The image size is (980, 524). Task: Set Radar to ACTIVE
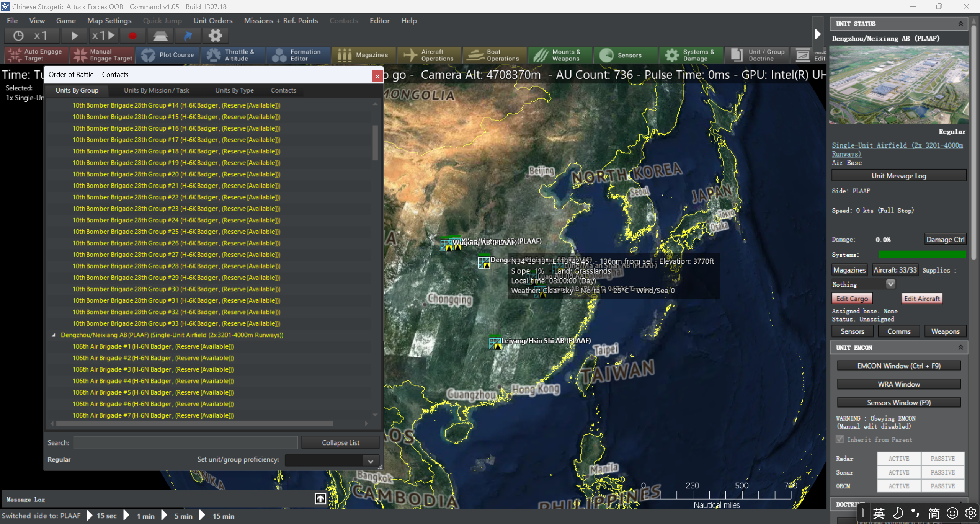coord(898,459)
